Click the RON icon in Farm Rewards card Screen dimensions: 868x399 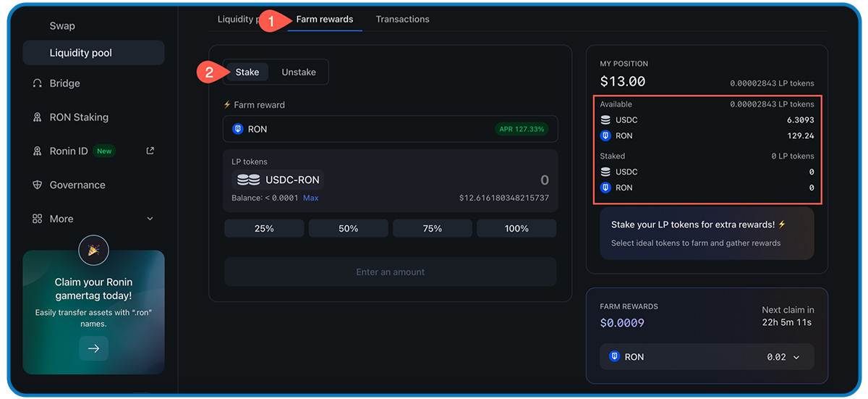pyautogui.click(x=615, y=357)
